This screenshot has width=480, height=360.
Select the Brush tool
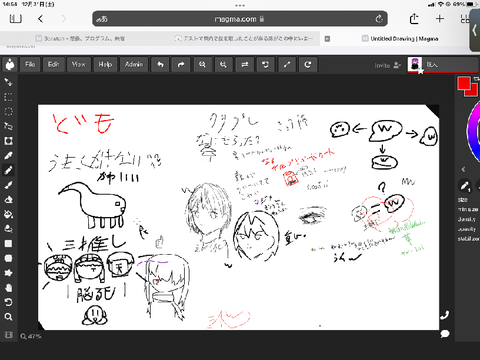pos(8,185)
